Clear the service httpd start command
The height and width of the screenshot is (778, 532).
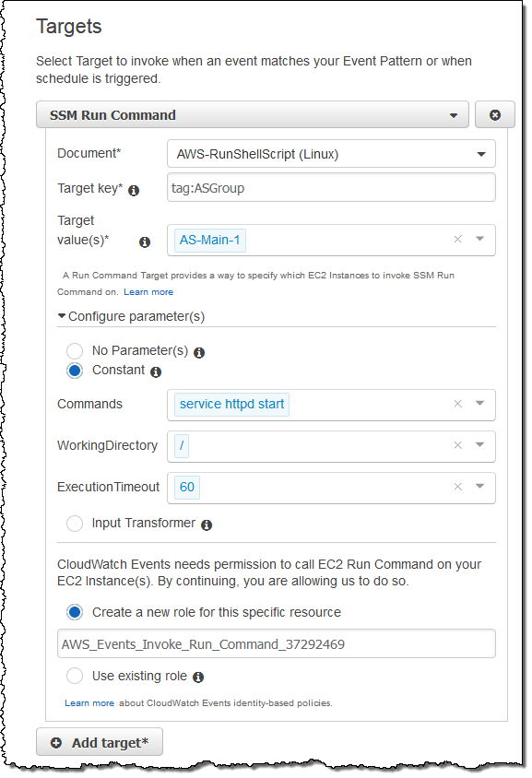click(x=457, y=404)
